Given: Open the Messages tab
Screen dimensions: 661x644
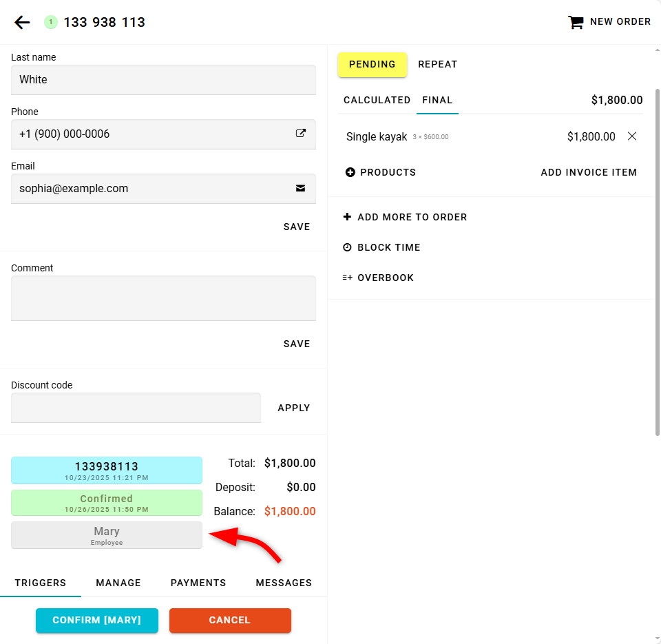Looking at the screenshot, I should click(284, 583).
